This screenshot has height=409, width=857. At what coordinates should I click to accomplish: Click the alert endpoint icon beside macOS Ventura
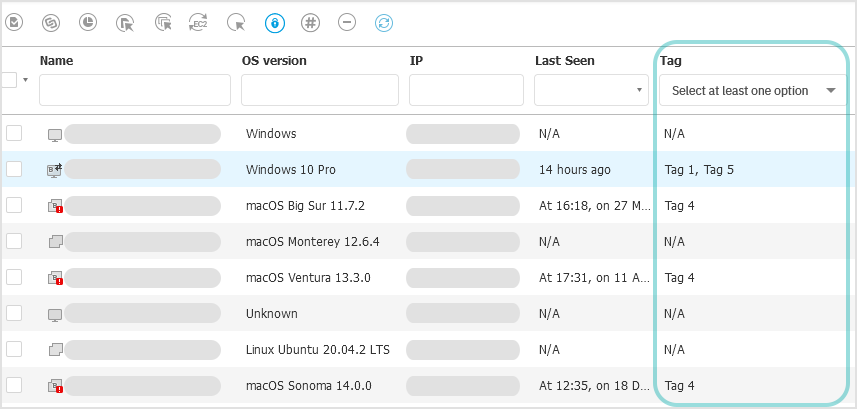55,278
